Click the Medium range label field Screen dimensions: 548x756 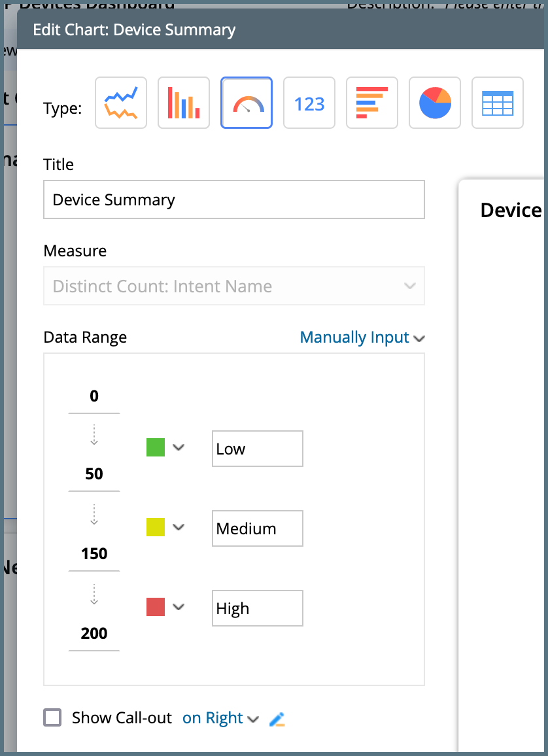258,528
